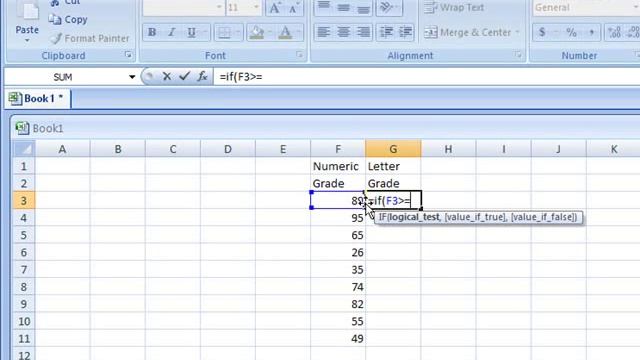Click Increase Indent icon
Image resolution: width=640 pixels, height=360 pixels.
tap(405, 32)
